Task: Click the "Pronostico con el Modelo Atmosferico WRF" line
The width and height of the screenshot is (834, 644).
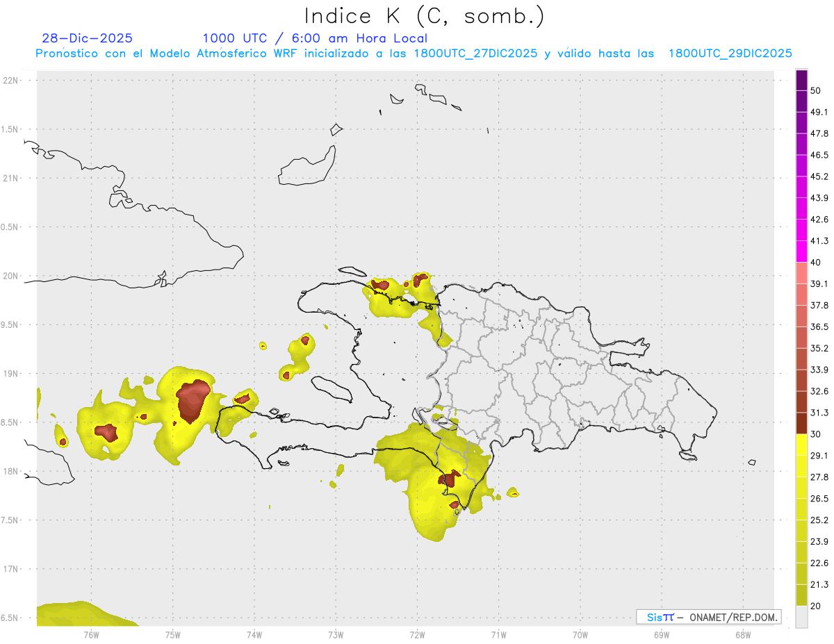Action: pos(415,53)
